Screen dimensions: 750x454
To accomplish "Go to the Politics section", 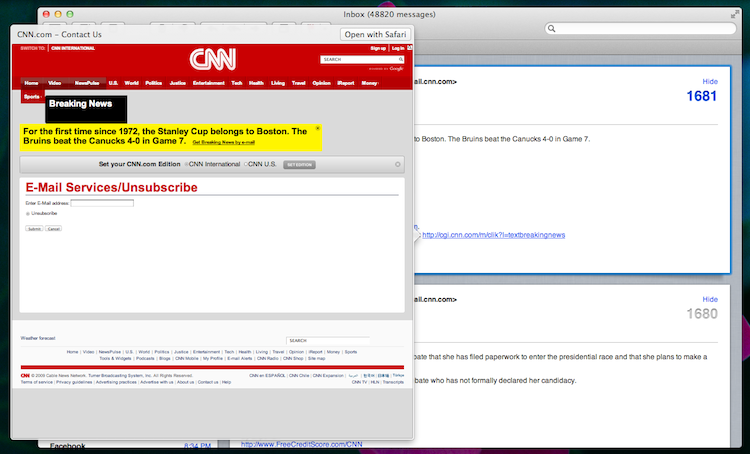I will pyautogui.click(x=154, y=83).
